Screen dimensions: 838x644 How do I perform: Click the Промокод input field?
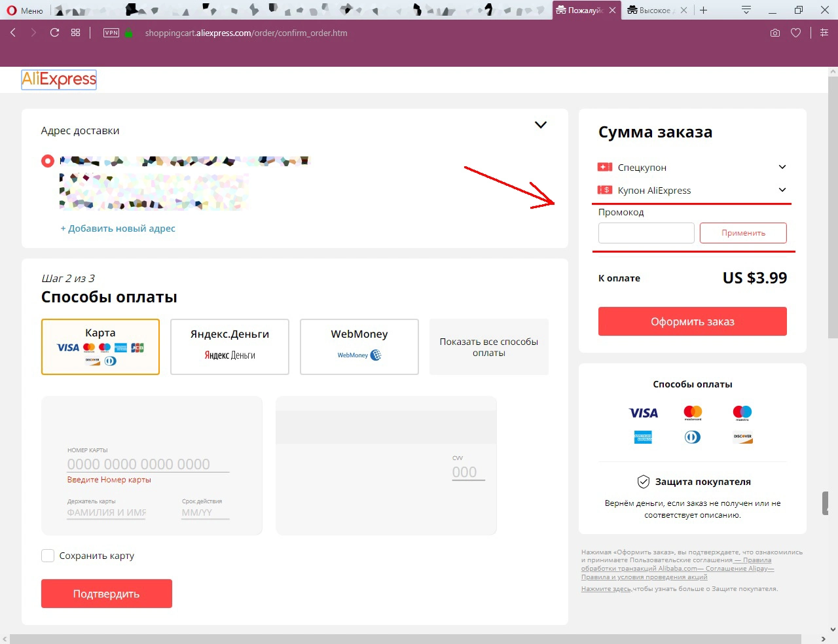(646, 233)
